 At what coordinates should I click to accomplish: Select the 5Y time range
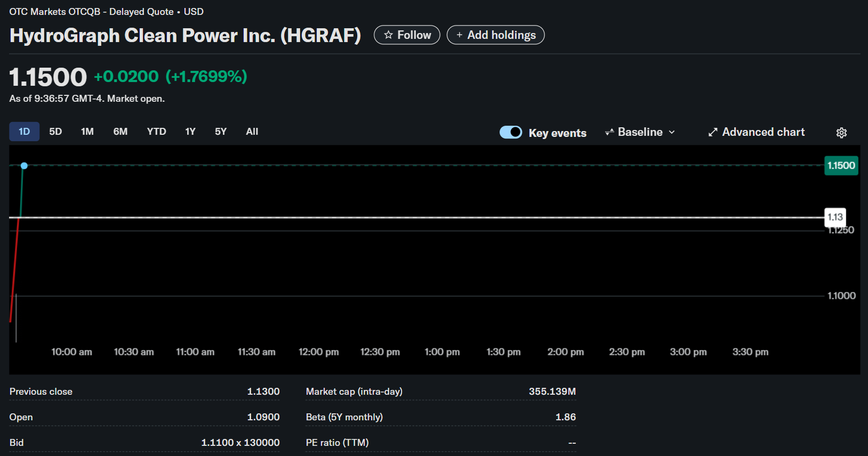(x=221, y=132)
